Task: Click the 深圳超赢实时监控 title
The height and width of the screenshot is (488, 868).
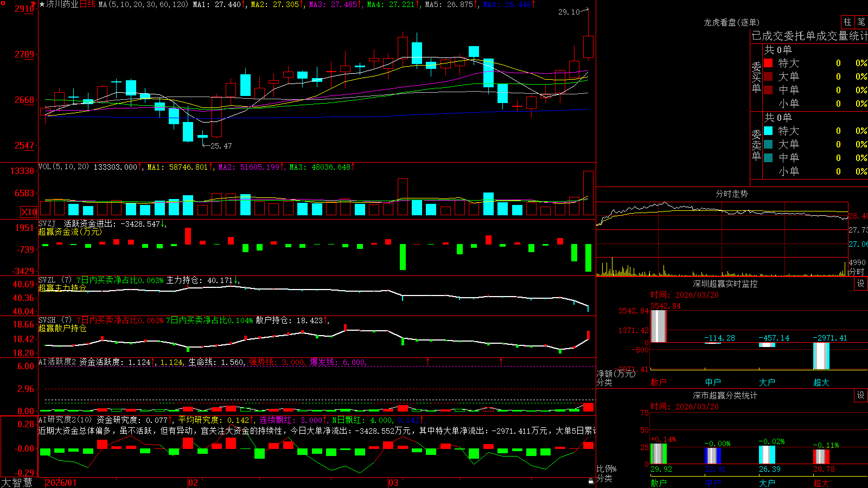Action: pyautogui.click(x=725, y=284)
